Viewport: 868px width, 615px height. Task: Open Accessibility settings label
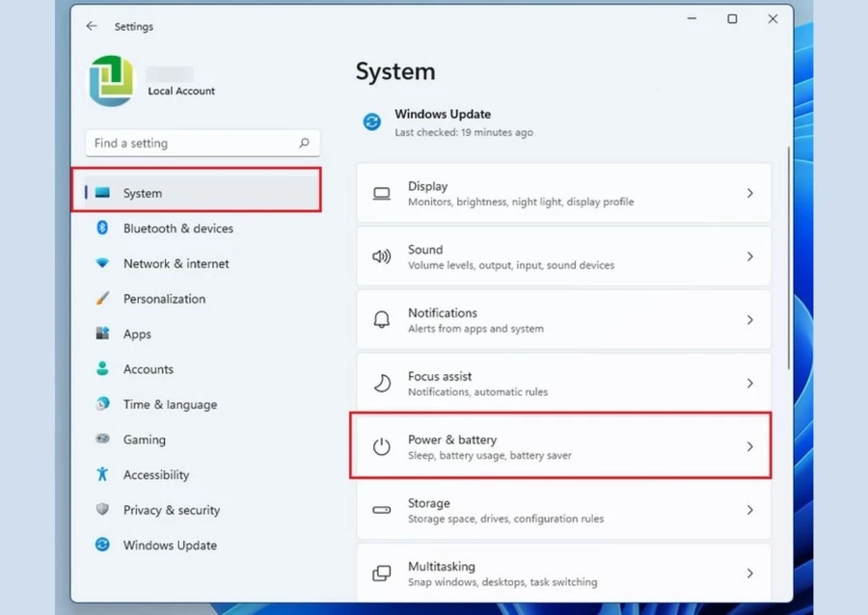[156, 474]
